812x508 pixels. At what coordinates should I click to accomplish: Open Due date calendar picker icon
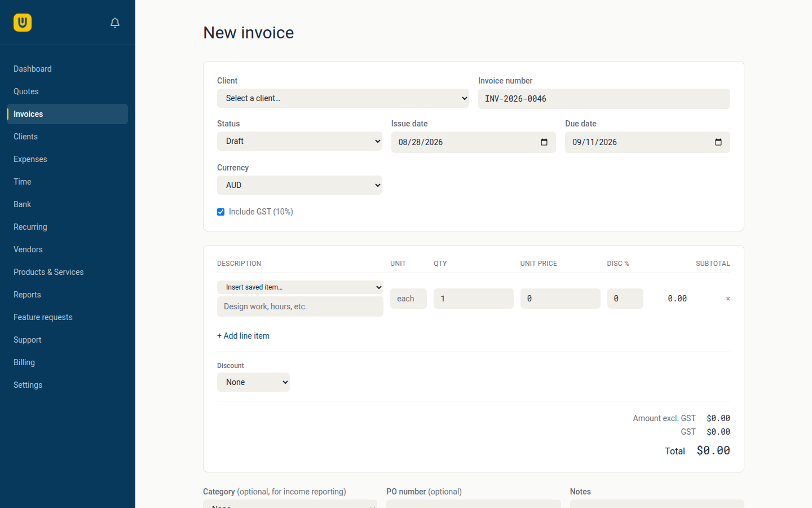pyautogui.click(x=718, y=142)
